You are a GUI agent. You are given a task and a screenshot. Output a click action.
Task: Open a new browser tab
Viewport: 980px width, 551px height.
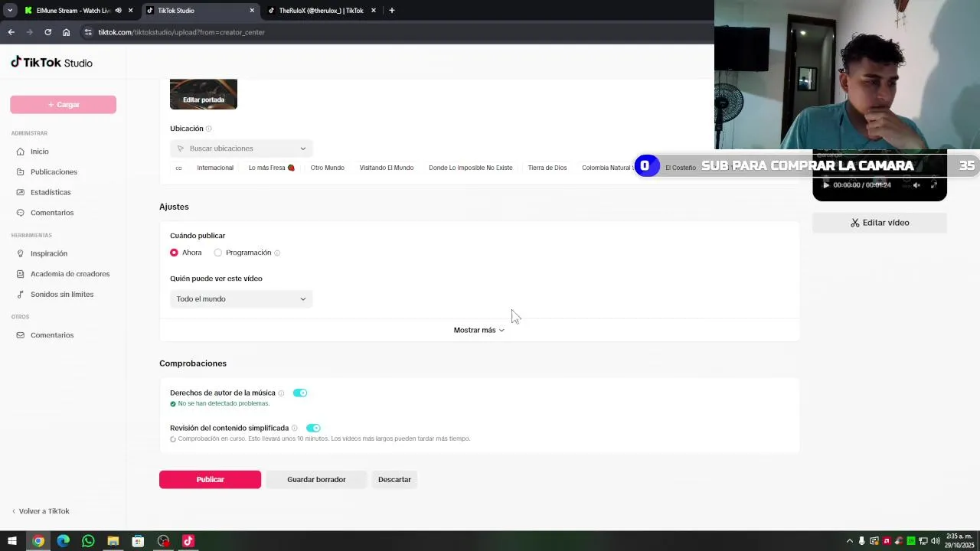[391, 11]
